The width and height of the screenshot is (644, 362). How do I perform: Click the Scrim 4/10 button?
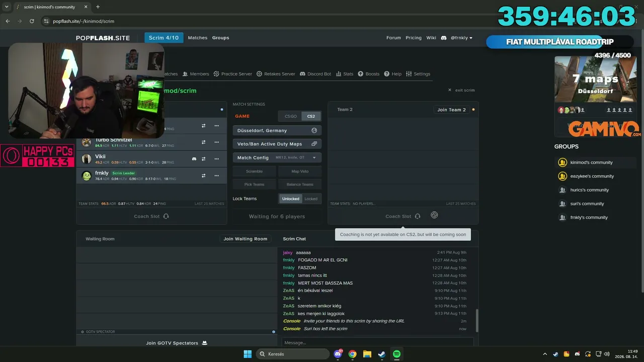pos(164,38)
